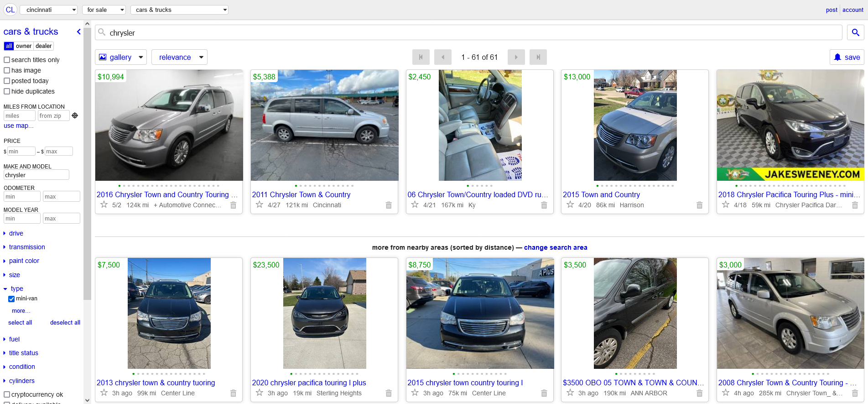
Task: Star the 2018 Chrysler Pacifica Touring Plus listing
Action: (726, 205)
